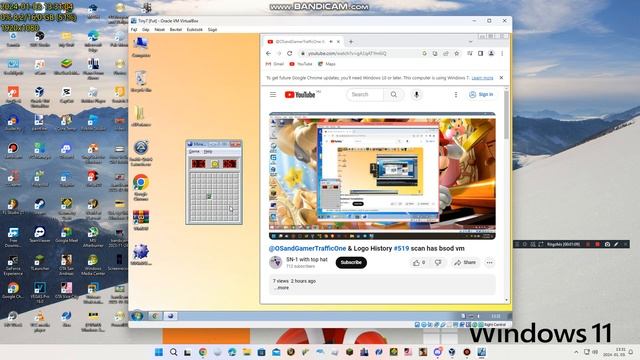Open Windows 11 taskbar search

(173, 352)
